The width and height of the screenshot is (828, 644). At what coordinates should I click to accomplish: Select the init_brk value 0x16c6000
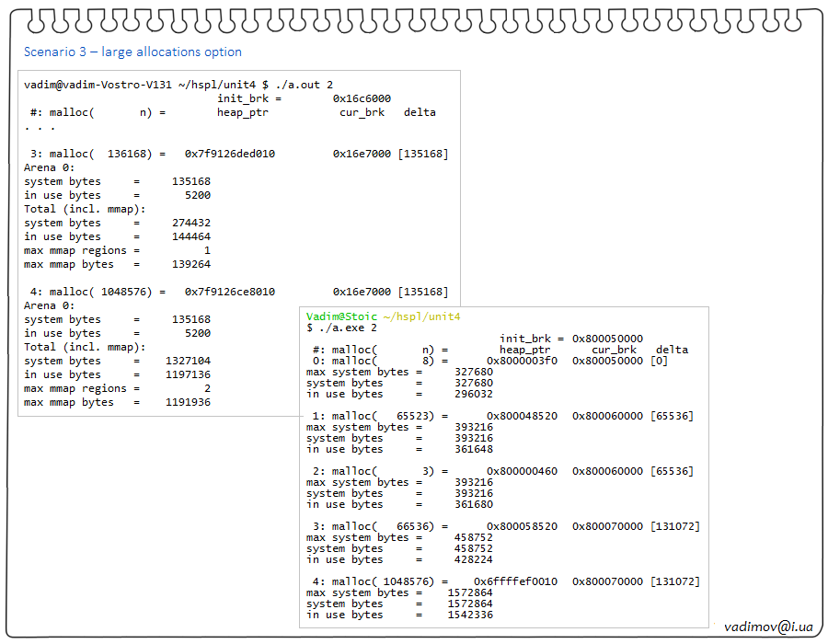point(362,98)
